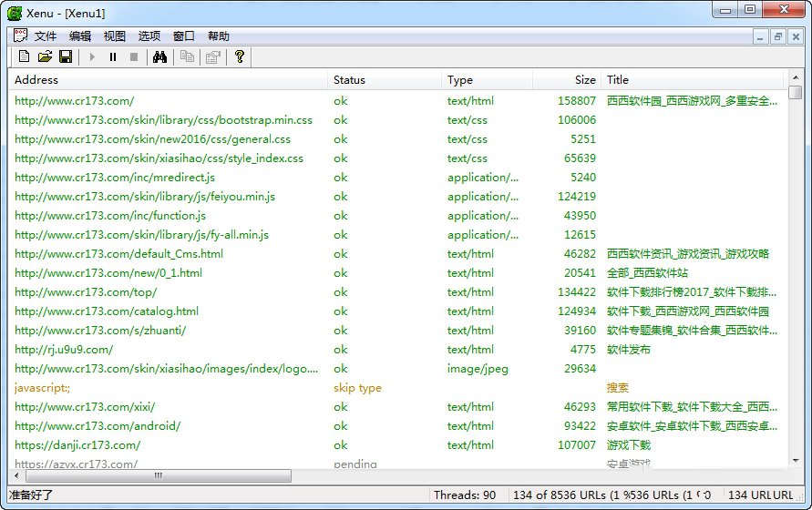Save results with the floppy disk icon

point(66,56)
